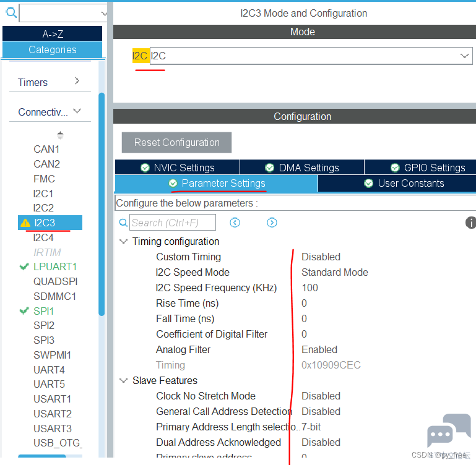
Task: Switch to the NVIC Settings tab
Action: click(x=178, y=168)
